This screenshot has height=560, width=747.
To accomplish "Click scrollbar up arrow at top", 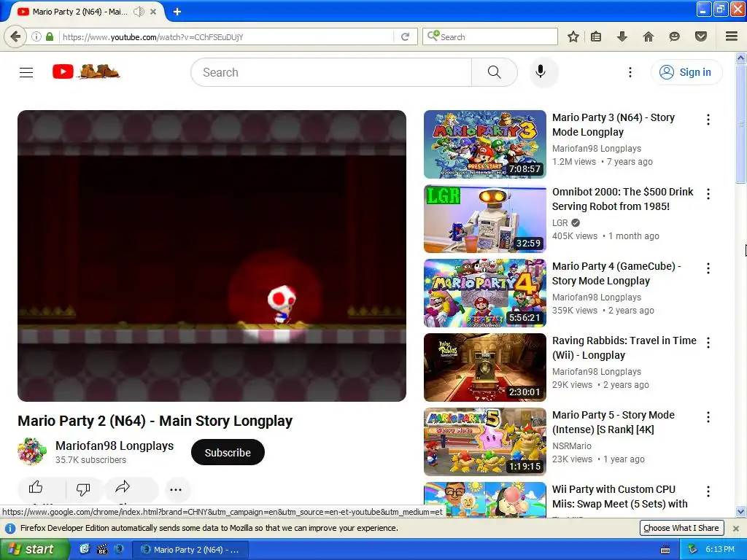I will tap(740, 58).
